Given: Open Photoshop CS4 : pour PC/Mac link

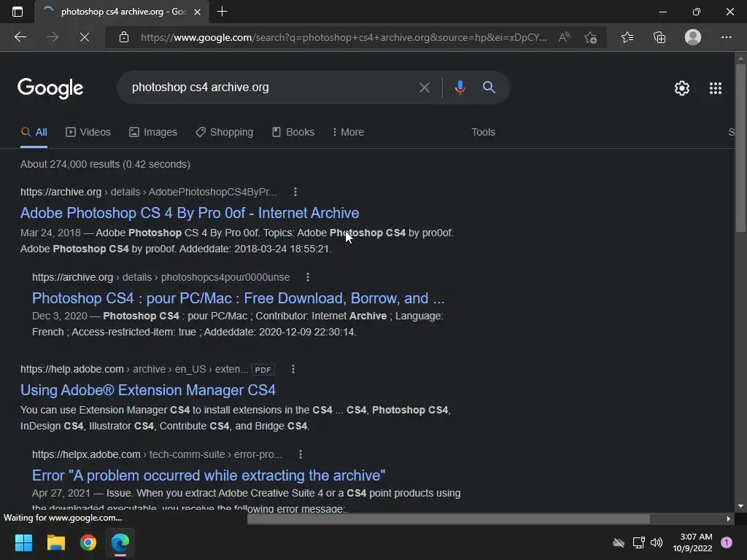Looking at the screenshot, I should click(239, 298).
